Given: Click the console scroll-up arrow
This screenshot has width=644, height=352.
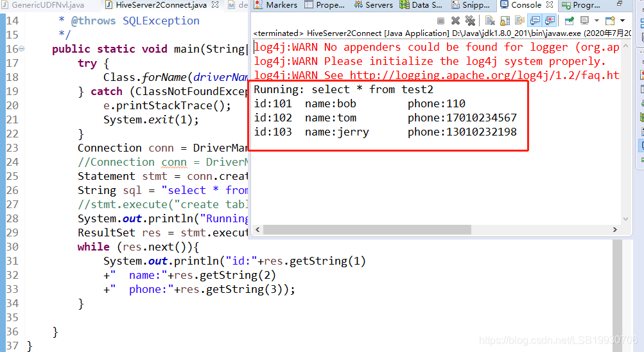Looking at the screenshot, I should pyautogui.click(x=625, y=46).
